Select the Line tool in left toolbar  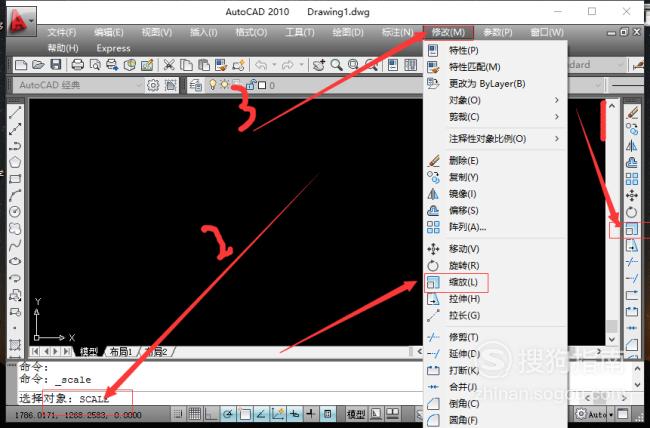pyautogui.click(x=15, y=112)
